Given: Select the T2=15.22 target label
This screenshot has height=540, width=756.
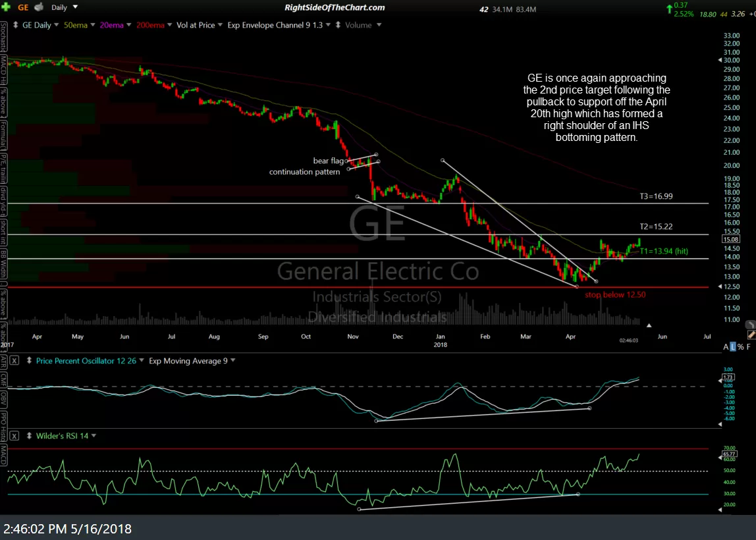Looking at the screenshot, I should (656, 227).
